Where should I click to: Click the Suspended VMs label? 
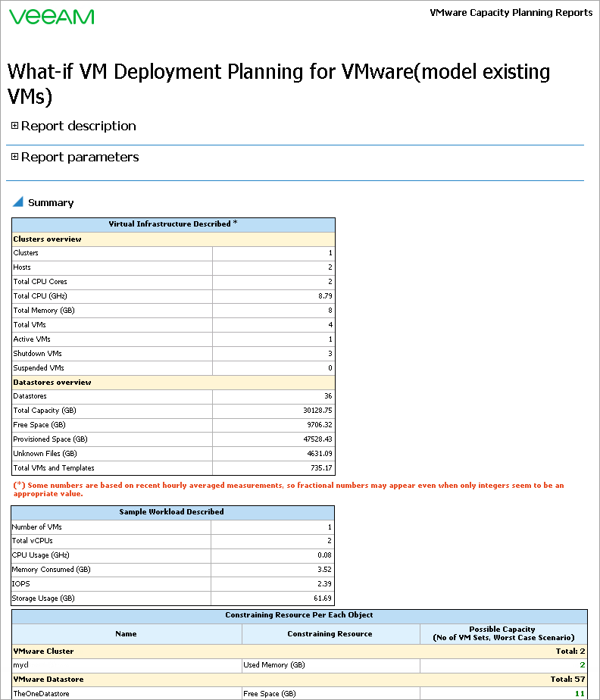point(39,368)
